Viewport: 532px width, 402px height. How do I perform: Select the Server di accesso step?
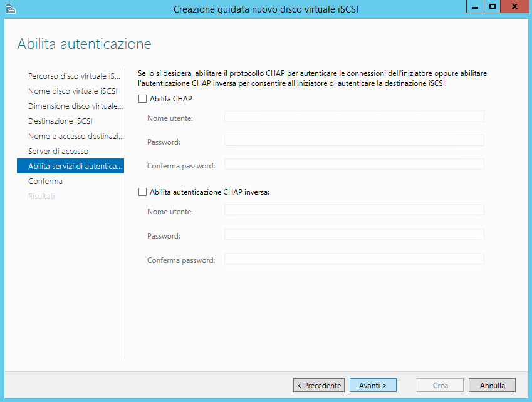click(58, 151)
